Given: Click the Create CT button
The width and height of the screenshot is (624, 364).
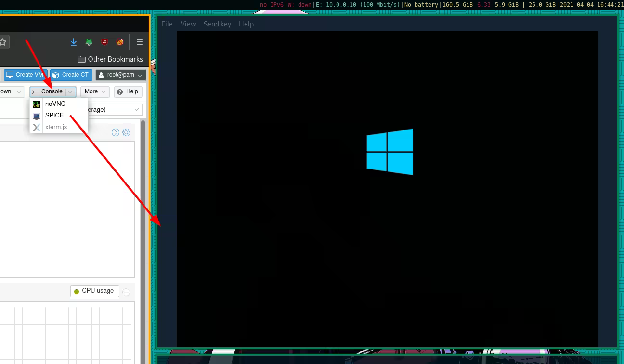Looking at the screenshot, I should (x=71, y=75).
